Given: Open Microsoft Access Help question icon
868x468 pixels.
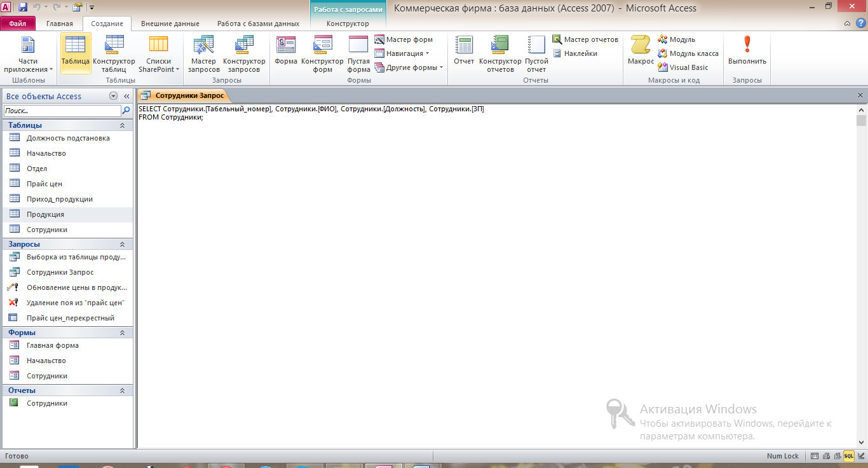Looking at the screenshot, I should 860,24.
